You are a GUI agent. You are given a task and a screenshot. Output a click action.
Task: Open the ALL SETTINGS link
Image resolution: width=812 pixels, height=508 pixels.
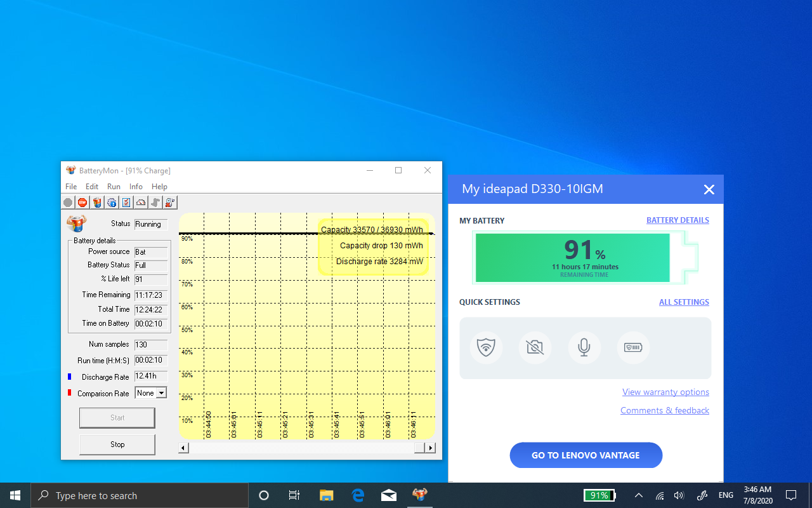point(684,302)
